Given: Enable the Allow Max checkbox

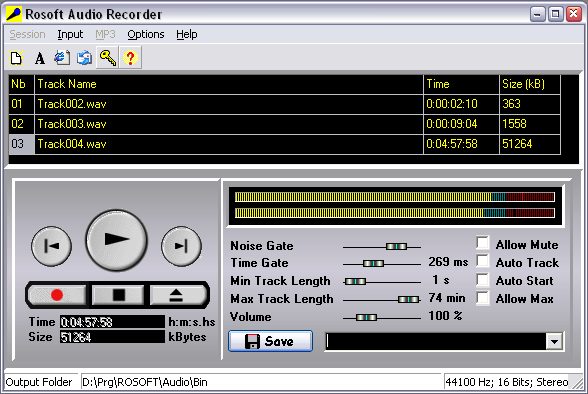Looking at the screenshot, I should (483, 298).
